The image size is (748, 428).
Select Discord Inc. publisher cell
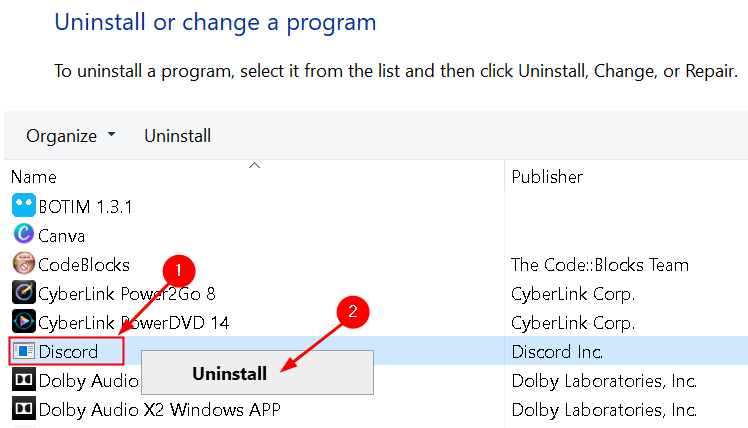tap(557, 352)
